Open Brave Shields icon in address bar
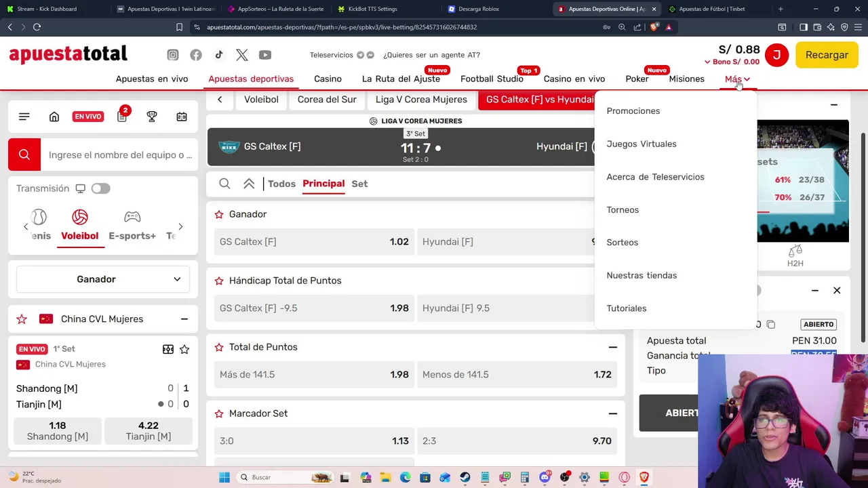868x488 pixels. click(654, 27)
